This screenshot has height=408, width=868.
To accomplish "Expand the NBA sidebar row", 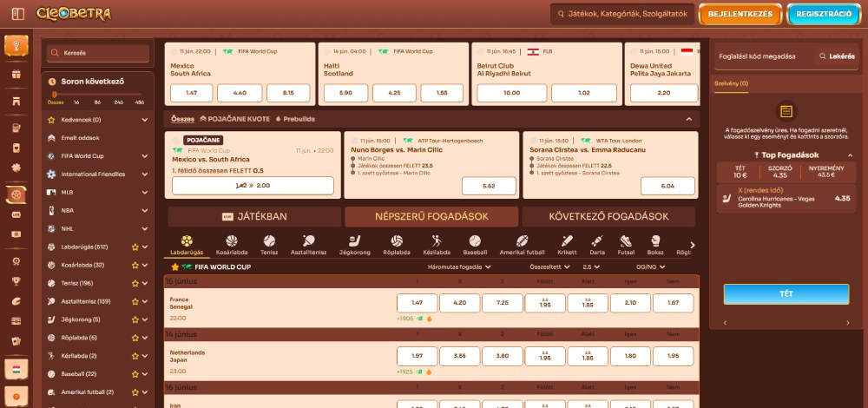I will (145, 210).
